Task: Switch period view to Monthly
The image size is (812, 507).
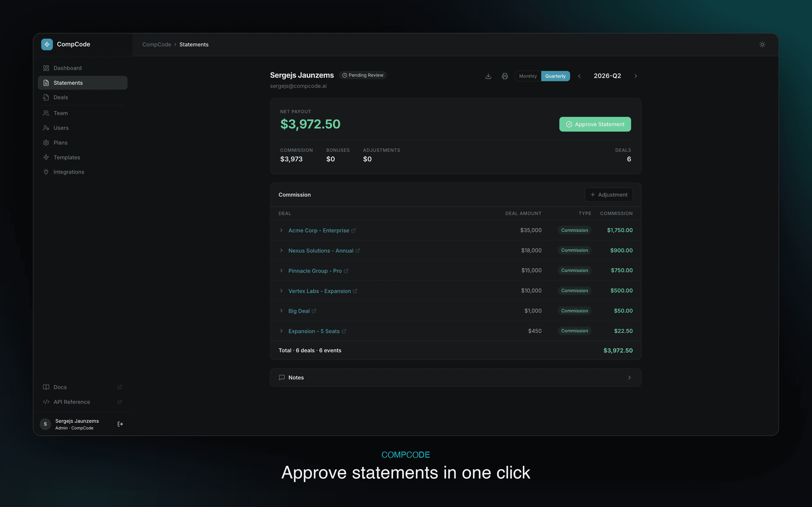Action: pyautogui.click(x=528, y=76)
